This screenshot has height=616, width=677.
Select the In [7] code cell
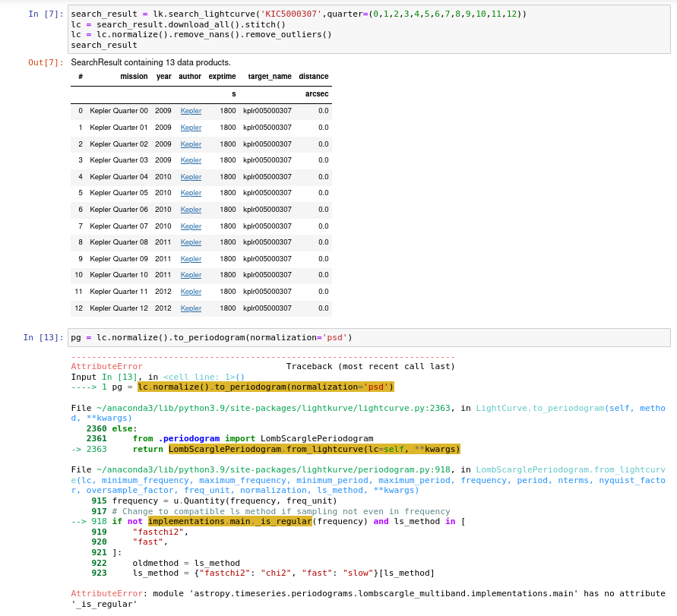point(304,28)
